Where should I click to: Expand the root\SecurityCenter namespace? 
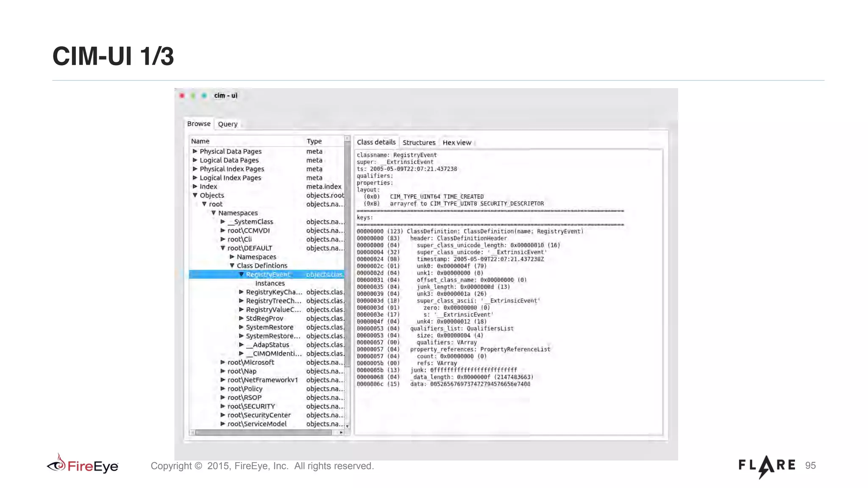223,415
